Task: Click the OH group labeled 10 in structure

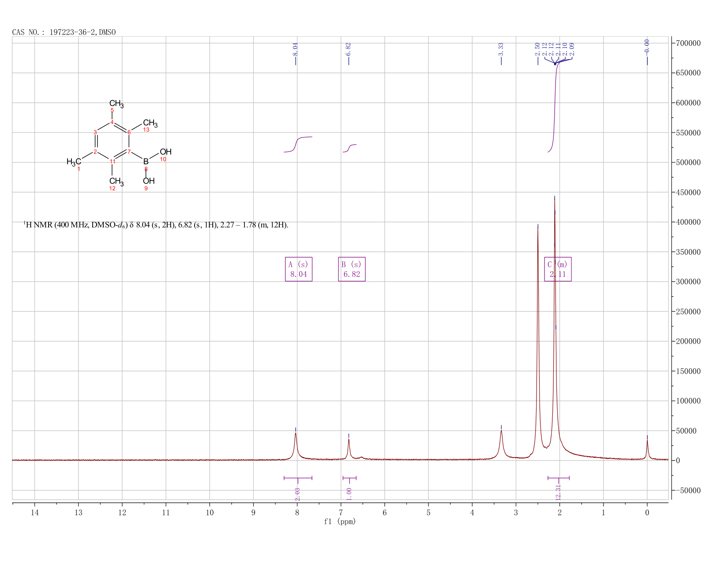Action: 165,152
